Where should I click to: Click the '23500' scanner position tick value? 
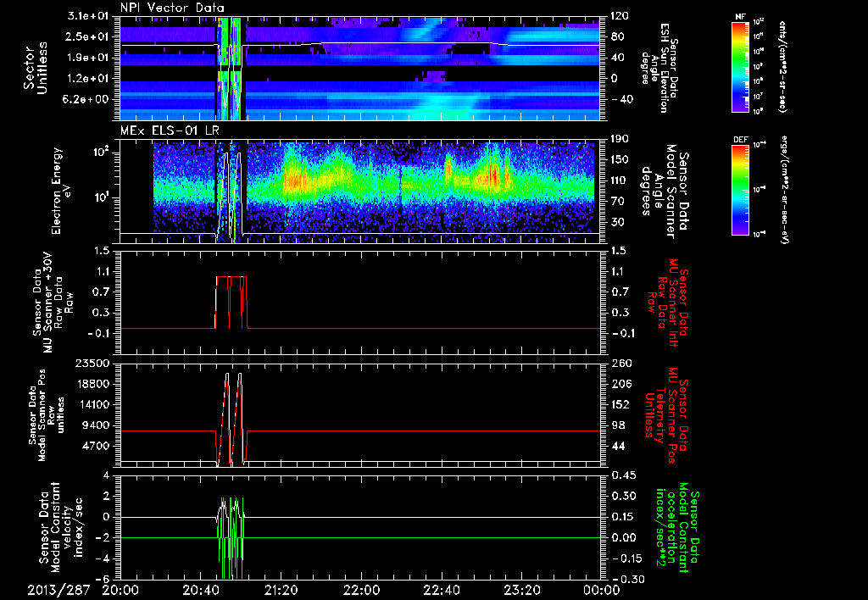[x=94, y=363]
